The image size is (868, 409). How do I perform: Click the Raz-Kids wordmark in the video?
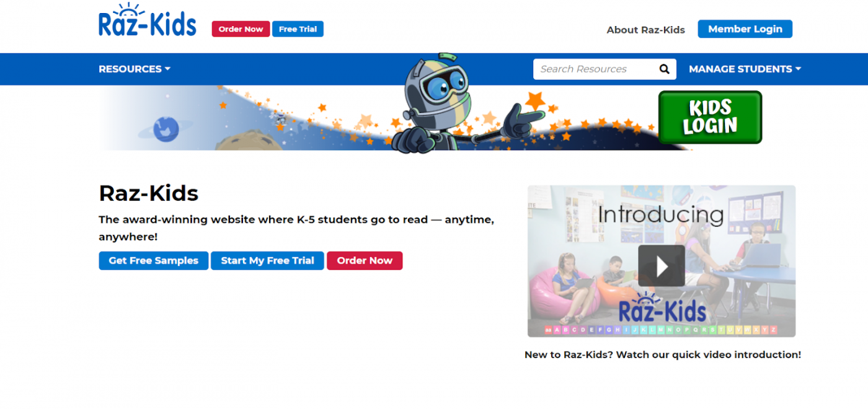click(x=662, y=310)
